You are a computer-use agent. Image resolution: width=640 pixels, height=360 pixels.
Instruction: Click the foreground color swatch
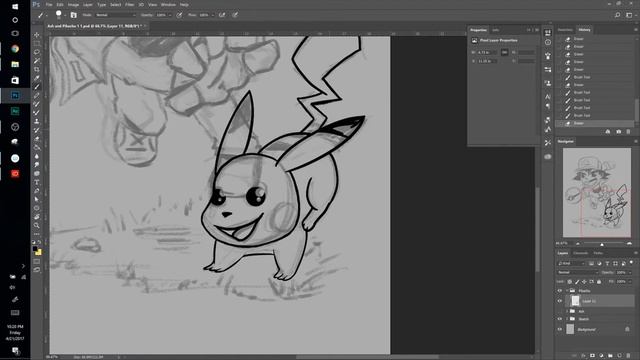(35, 249)
